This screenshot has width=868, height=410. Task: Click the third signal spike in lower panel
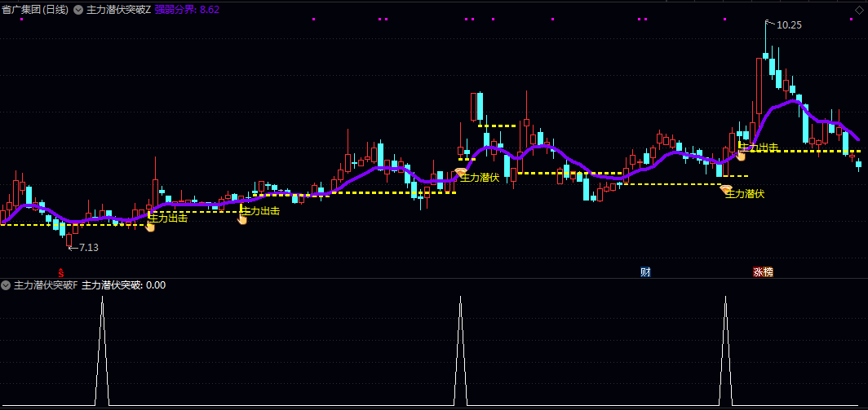(x=725, y=351)
